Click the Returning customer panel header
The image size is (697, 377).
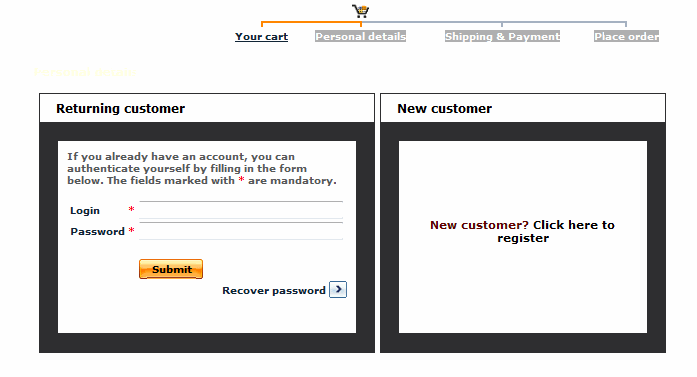point(207,108)
